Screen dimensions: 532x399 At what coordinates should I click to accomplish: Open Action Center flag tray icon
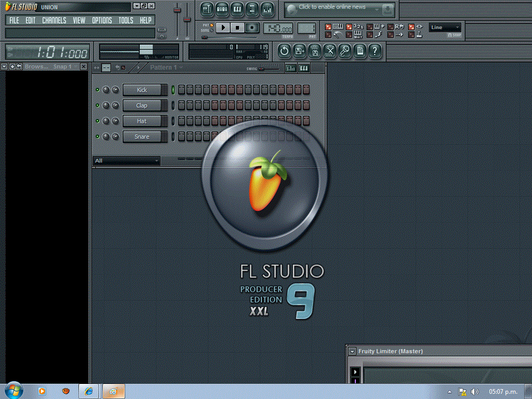coord(462,392)
